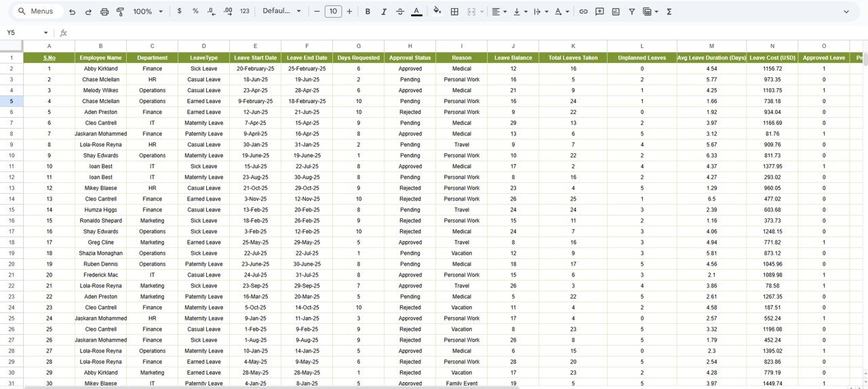Activate the paint format roller tool
The width and height of the screenshot is (868, 389).
[121, 12]
